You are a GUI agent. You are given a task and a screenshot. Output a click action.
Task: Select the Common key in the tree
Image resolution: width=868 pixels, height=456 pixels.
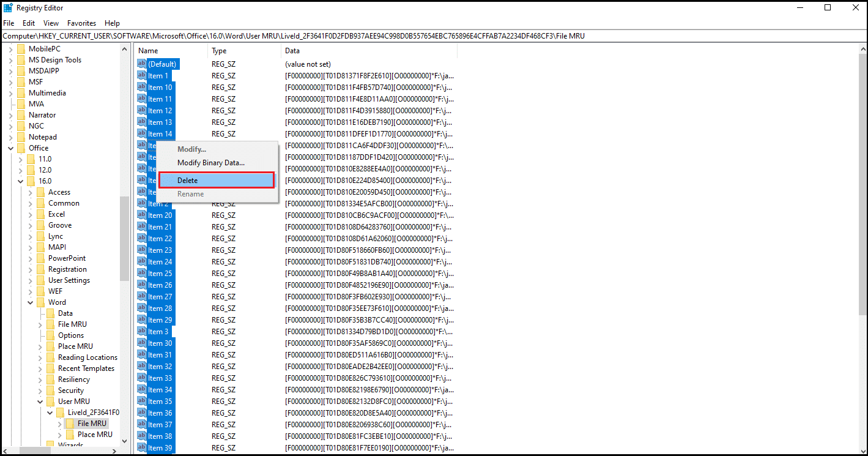point(64,203)
